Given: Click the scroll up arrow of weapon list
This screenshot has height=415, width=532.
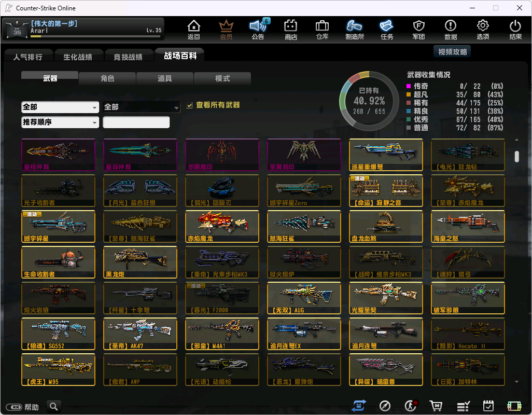Looking at the screenshot, I should coord(516,140).
